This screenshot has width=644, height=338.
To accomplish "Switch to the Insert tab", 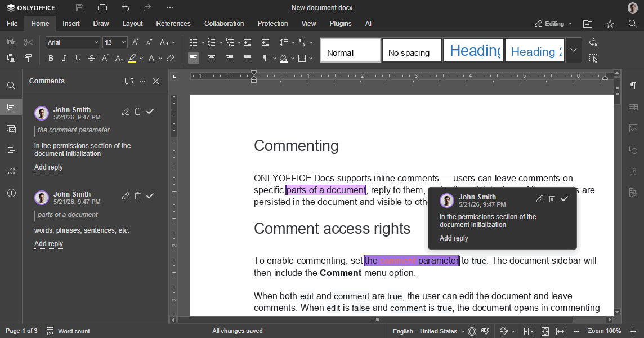I will tap(71, 24).
